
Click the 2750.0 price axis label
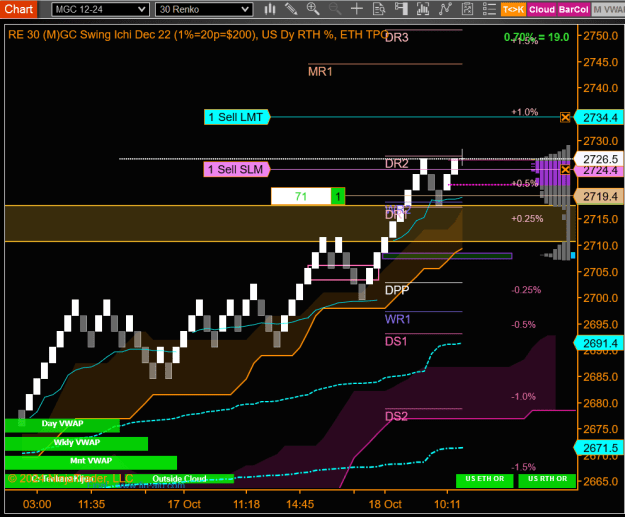600,36
